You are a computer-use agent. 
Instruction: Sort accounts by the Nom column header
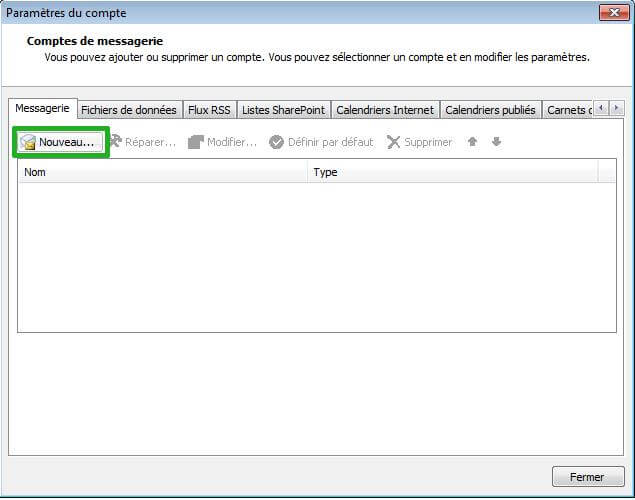(162, 172)
